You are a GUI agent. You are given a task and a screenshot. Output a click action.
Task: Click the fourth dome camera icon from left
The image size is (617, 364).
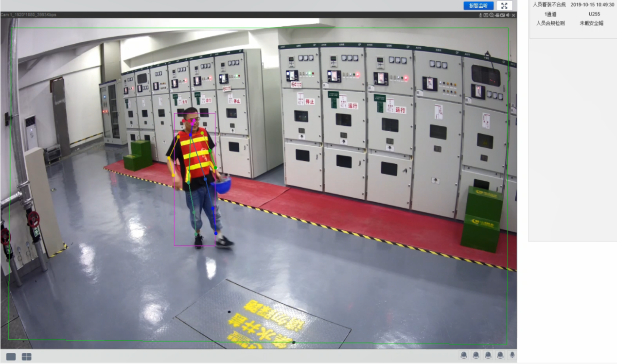tap(500, 356)
